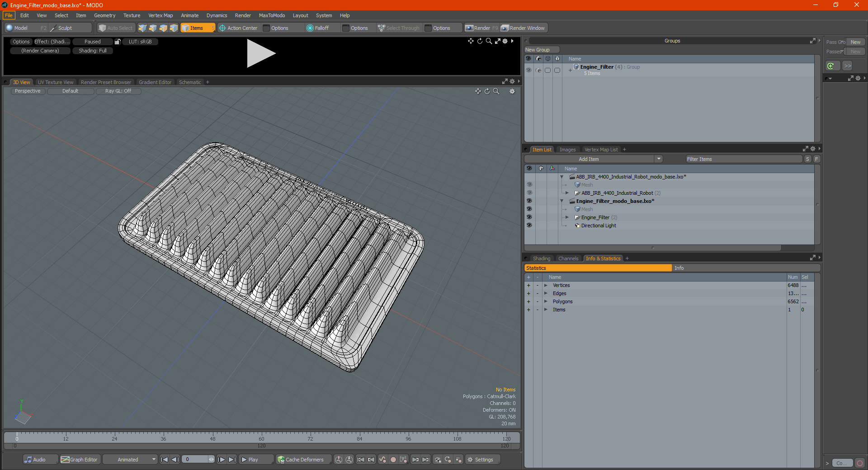The width and height of the screenshot is (868, 470).
Task: Toggle render visibility of Engine_Filter group
Action: pyautogui.click(x=538, y=70)
